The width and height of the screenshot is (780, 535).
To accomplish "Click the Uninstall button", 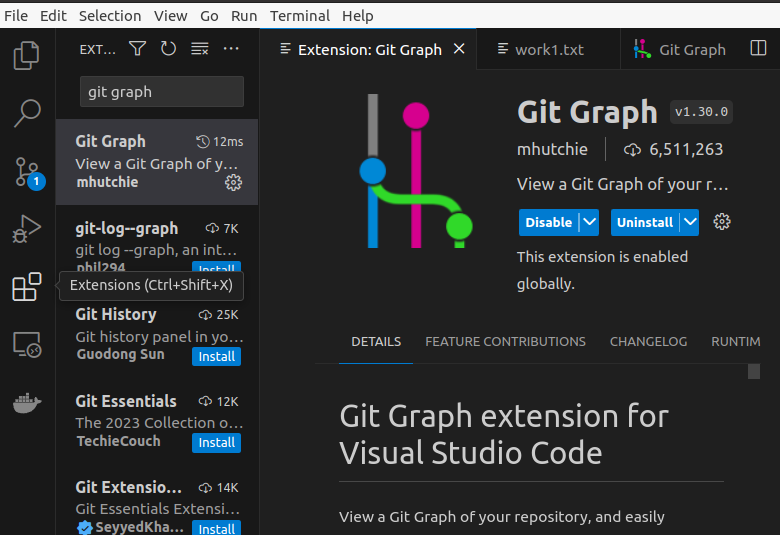I will tap(645, 222).
